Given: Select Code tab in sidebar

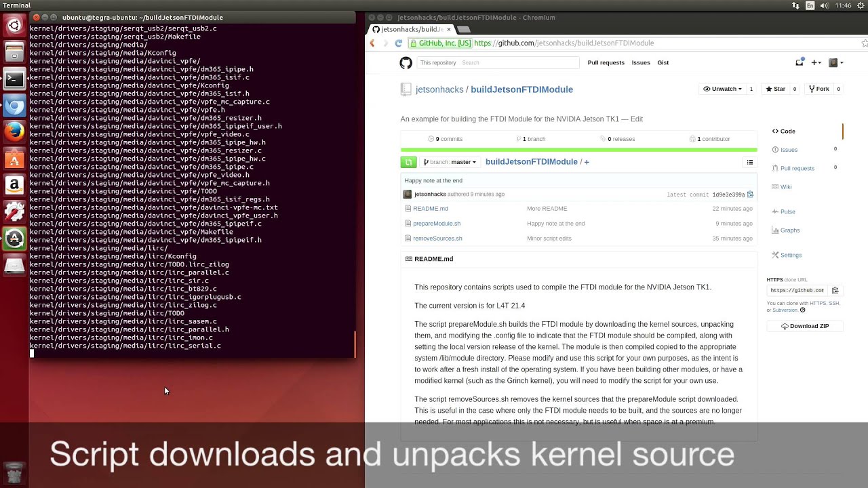Looking at the screenshot, I should tap(783, 131).
